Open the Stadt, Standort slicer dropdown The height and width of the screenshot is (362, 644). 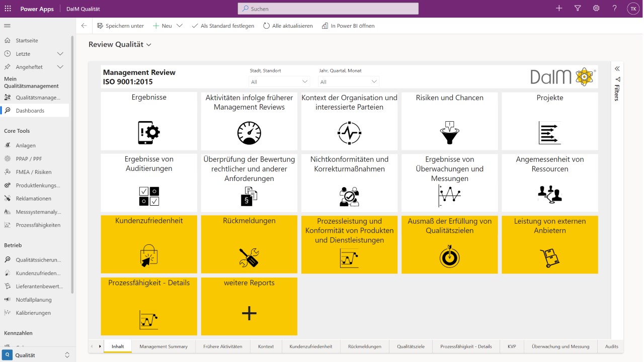(279, 81)
